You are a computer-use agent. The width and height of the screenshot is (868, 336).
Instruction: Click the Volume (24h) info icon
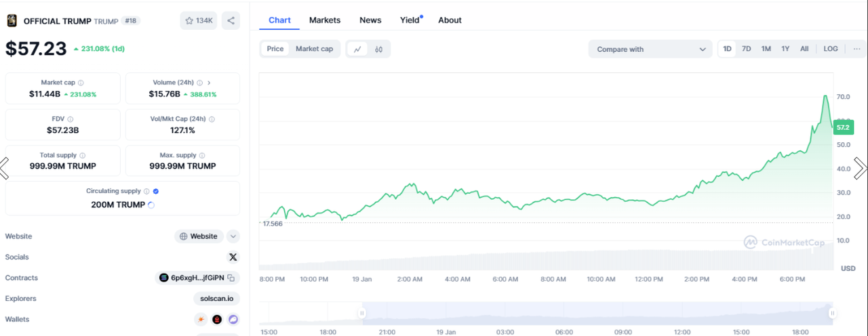point(199,83)
